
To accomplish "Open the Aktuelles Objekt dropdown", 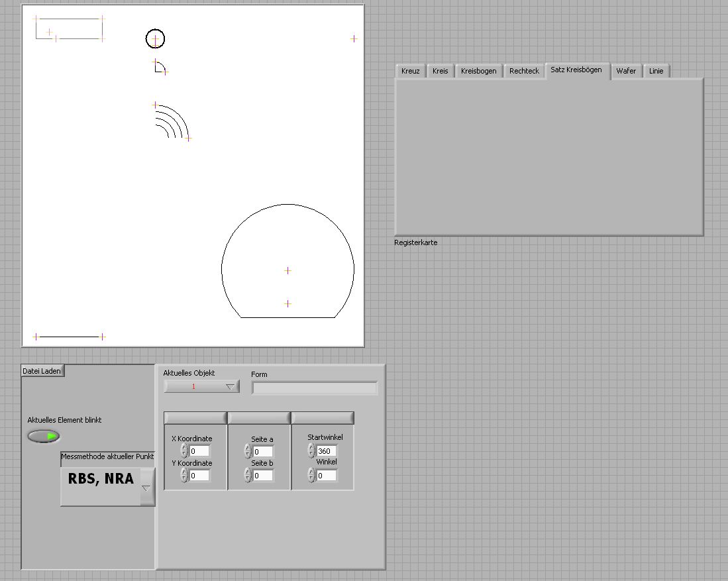I will pyautogui.click(x=201, y=386).
